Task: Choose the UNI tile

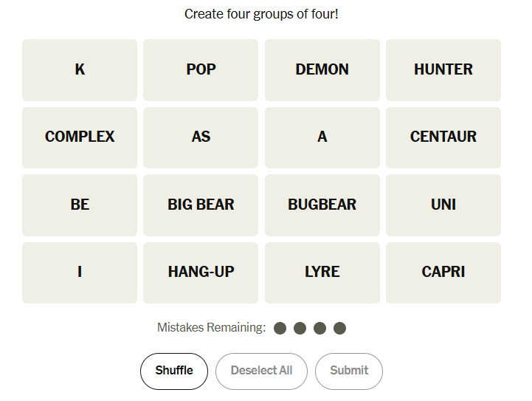Action: tap(443, 205)
